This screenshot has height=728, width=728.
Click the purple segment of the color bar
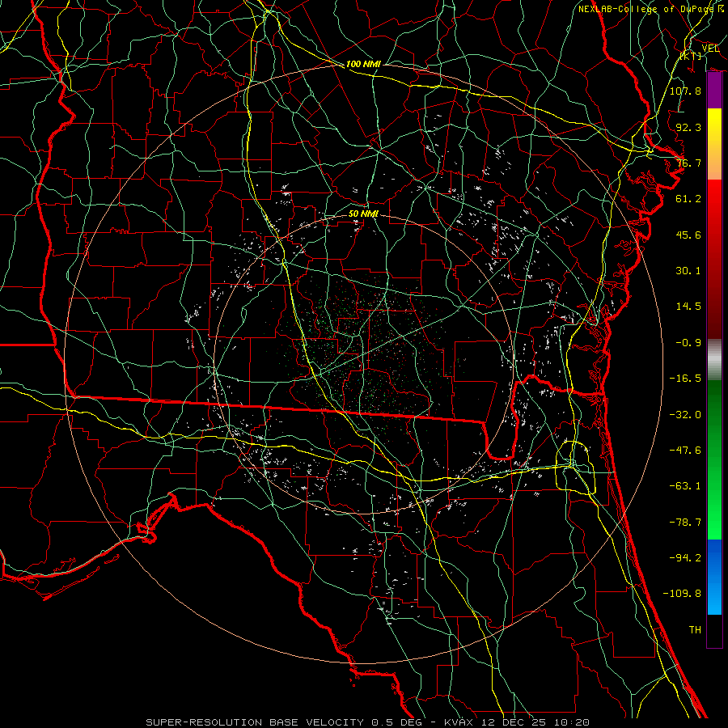714,91
